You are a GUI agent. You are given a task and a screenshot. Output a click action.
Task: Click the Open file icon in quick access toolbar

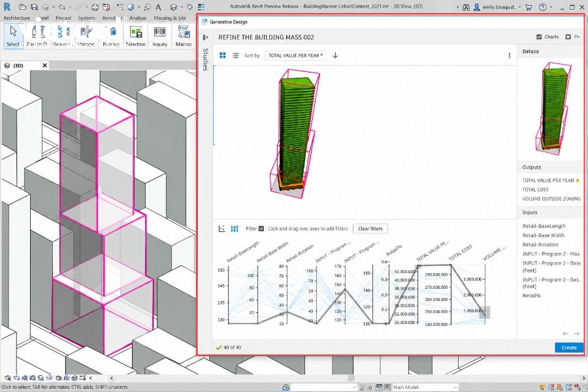tap(23, 7)
